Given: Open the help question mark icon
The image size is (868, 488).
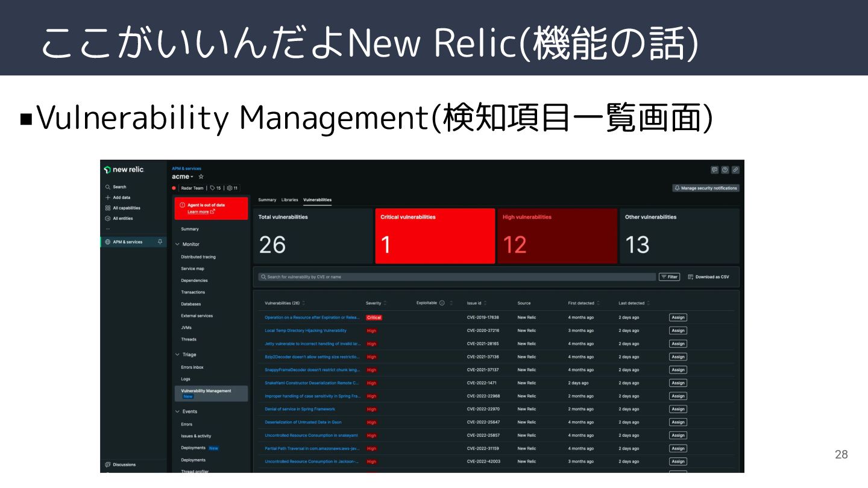Looking at the screenshot, I should click(x=725, y=170).
